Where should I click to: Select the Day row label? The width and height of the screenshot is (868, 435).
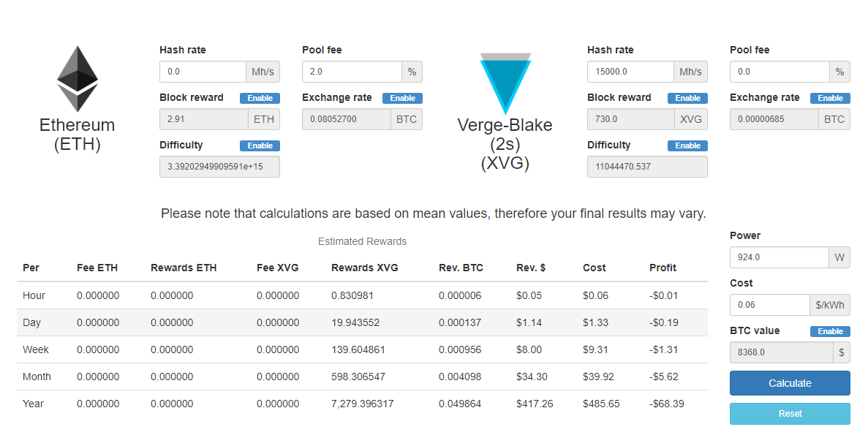[x=31, y=322]
